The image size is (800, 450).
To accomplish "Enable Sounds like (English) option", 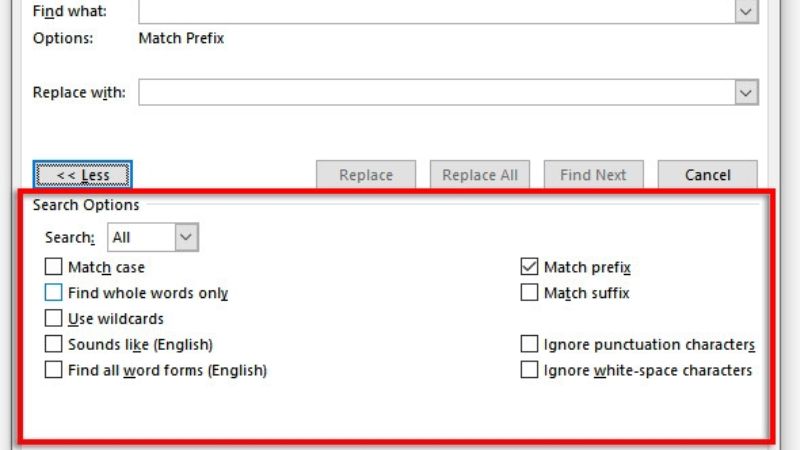I will tap(53, 345).
